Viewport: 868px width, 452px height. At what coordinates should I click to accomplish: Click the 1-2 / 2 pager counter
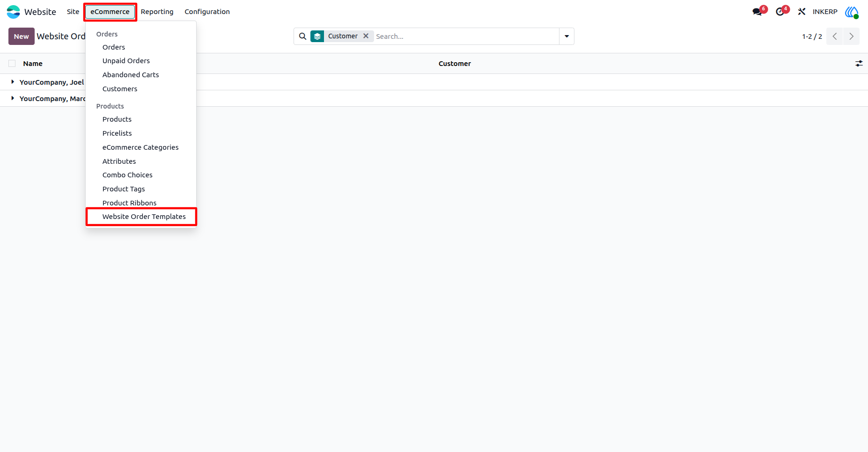[812, 36]
